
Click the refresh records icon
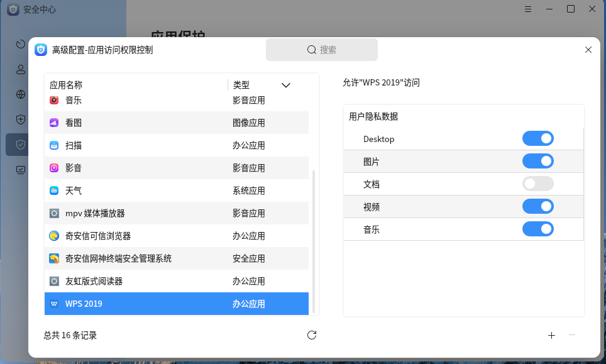coord(312,335)
